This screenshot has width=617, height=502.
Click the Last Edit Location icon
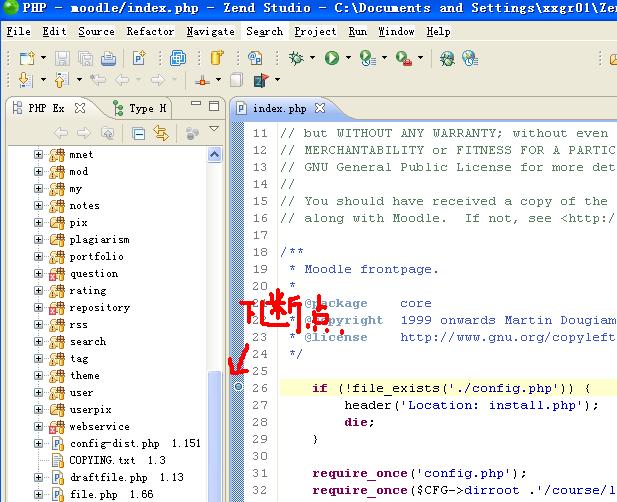click(98, 80)
